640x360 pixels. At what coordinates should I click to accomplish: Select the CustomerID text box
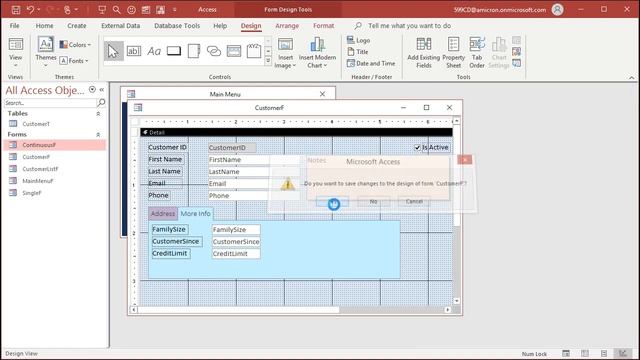tap(232, 148)
